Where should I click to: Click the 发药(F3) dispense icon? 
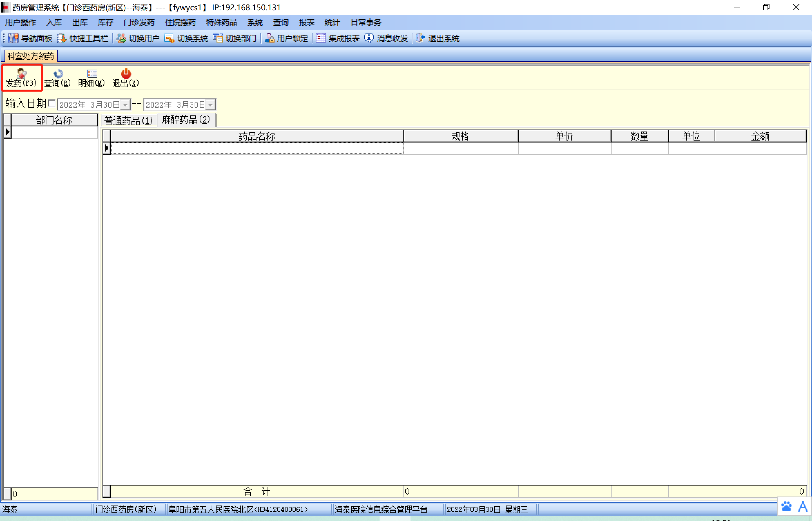[21, 74]
